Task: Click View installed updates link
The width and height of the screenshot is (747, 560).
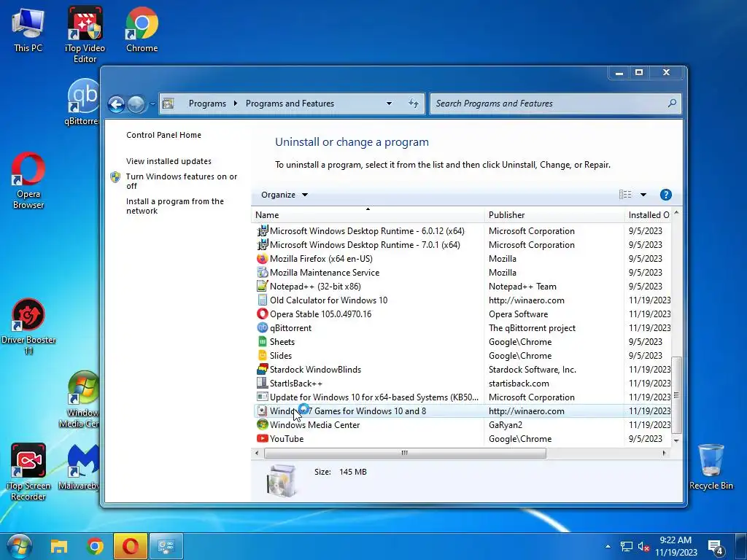Action: pos(169,161)
